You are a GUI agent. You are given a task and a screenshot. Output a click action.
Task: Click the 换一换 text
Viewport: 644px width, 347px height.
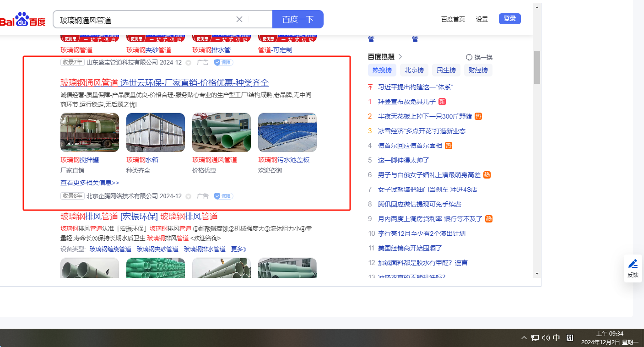click(x=483, y=57)
